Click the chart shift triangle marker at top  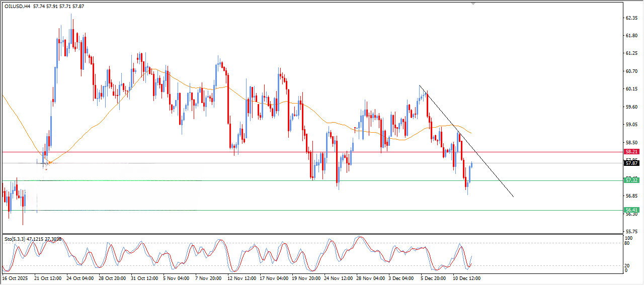(x=472, y=4)
